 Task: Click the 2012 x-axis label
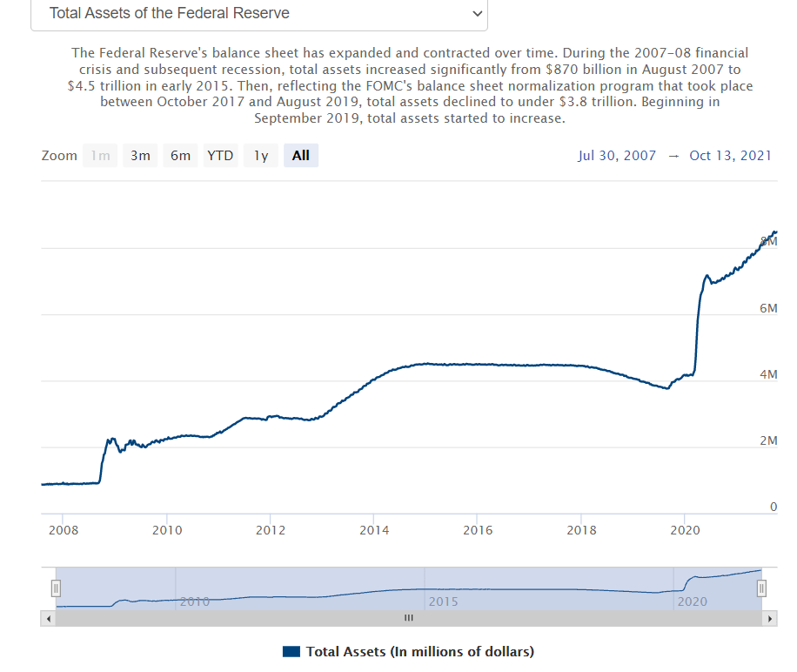[271, 530]
